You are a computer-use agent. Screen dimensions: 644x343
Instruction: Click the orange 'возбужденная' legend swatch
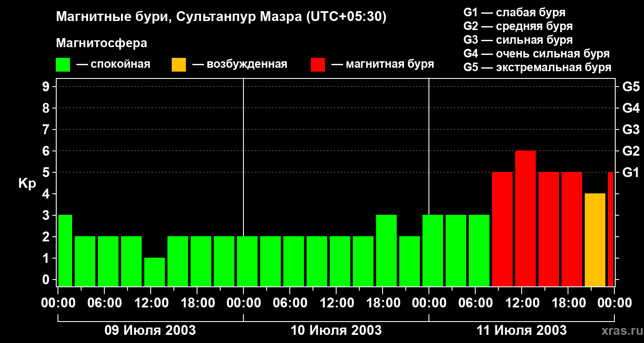click(179, 65)
